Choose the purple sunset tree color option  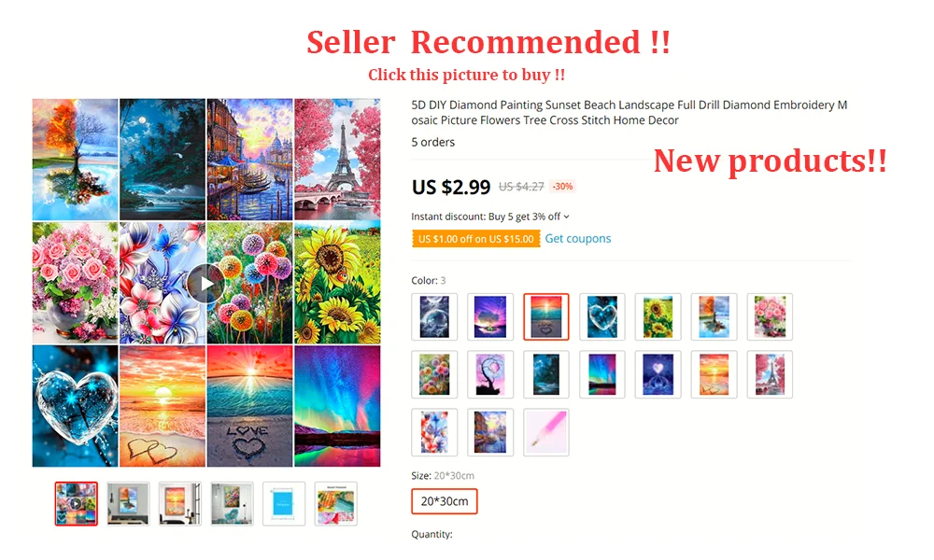[490, 316]
